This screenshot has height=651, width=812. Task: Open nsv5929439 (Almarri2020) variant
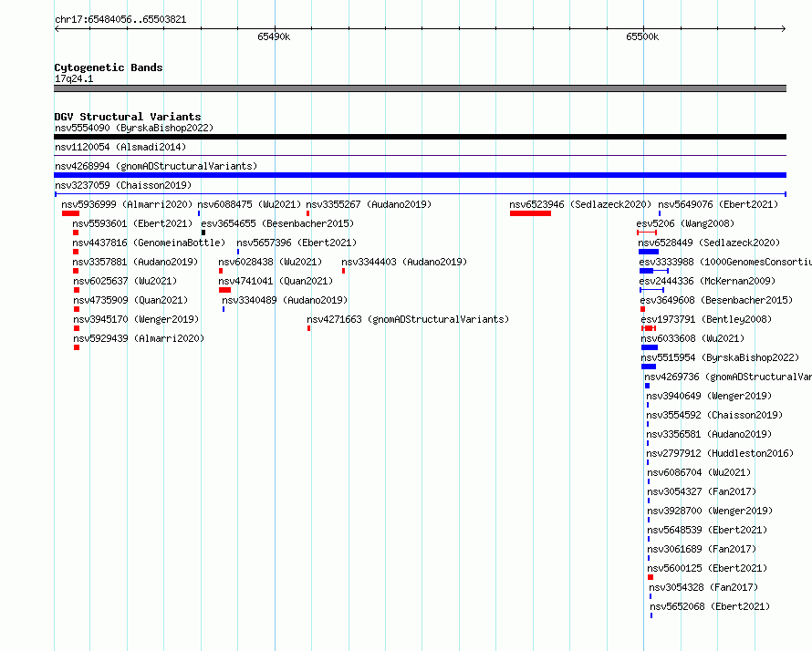(x=139, y=338)
